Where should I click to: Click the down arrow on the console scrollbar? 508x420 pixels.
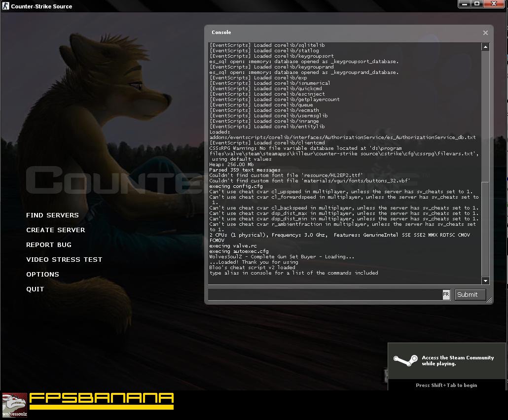pos(485,280)
